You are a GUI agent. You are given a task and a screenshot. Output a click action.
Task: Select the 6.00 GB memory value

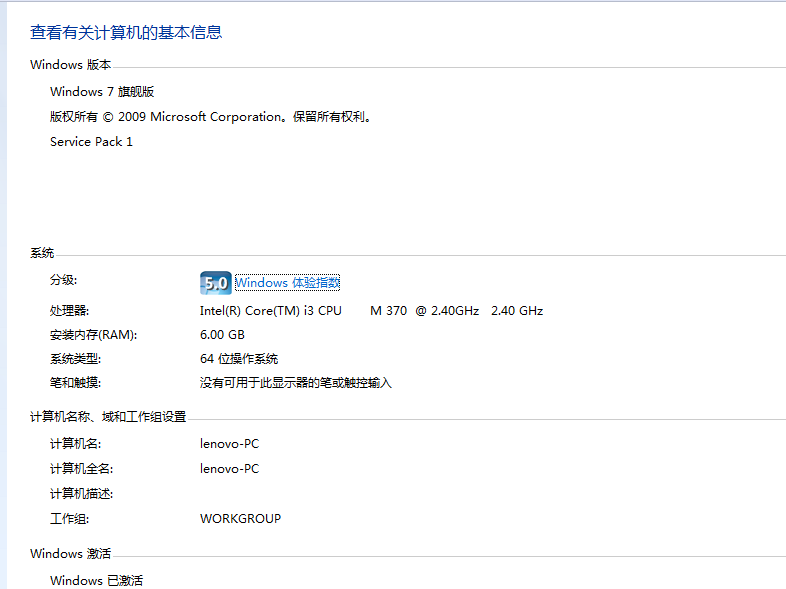point(222,335)
